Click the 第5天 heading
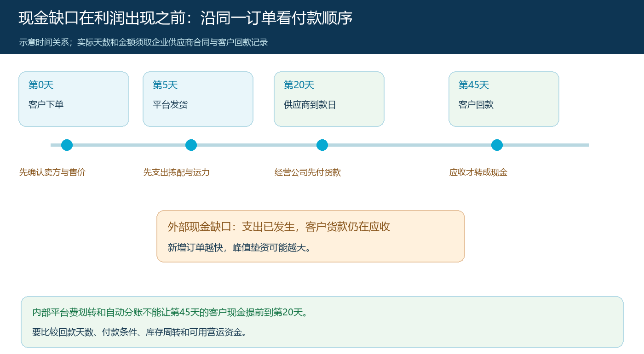The height and width of the screenshot is (354, 644). (x=165, y=85)
